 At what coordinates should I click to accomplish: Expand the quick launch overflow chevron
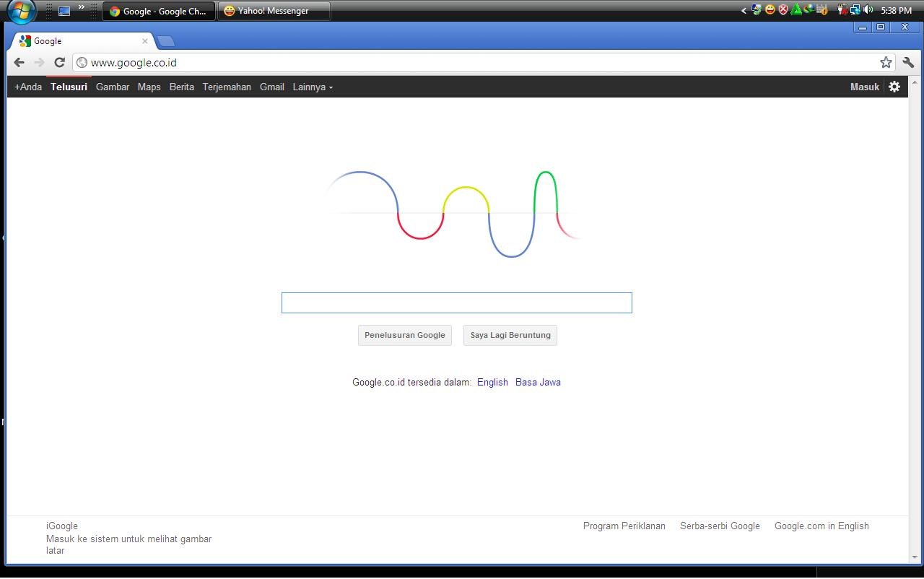point(81,7)
